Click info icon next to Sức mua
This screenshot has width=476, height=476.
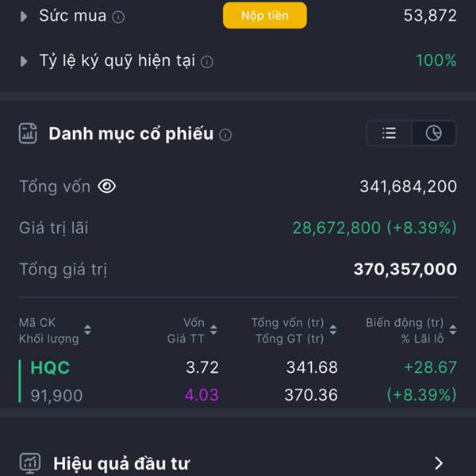(118, 17)
